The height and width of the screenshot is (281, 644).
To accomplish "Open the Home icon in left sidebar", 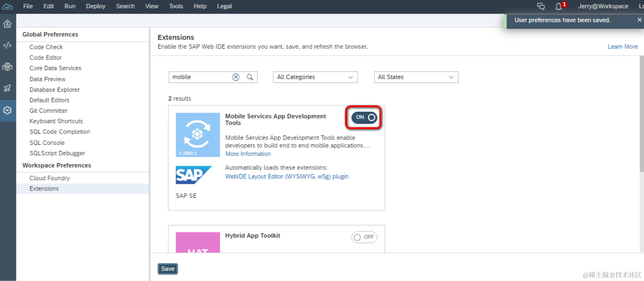I will 7,24.
